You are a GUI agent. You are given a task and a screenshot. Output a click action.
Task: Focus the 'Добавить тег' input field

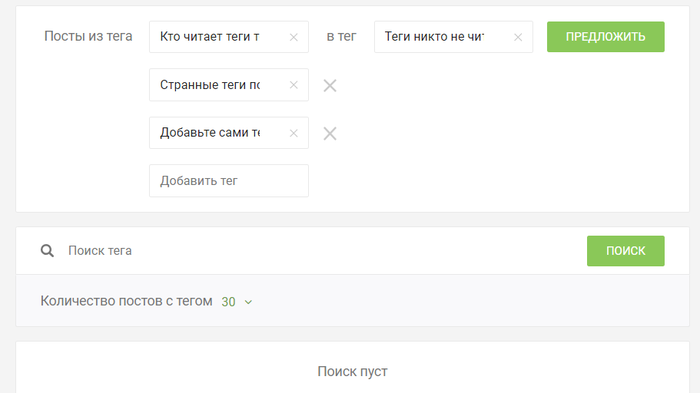point(229,181)
